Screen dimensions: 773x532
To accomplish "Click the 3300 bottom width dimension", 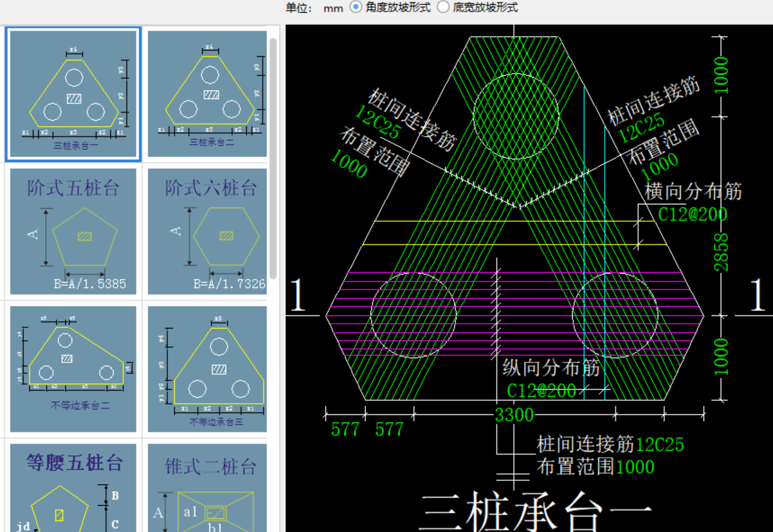I will 514,414.
